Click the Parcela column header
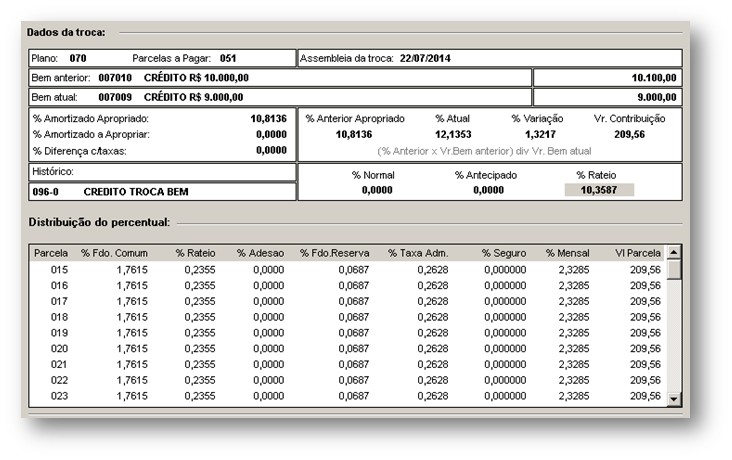This screenshot has height=460, width=732. point(51,253)
